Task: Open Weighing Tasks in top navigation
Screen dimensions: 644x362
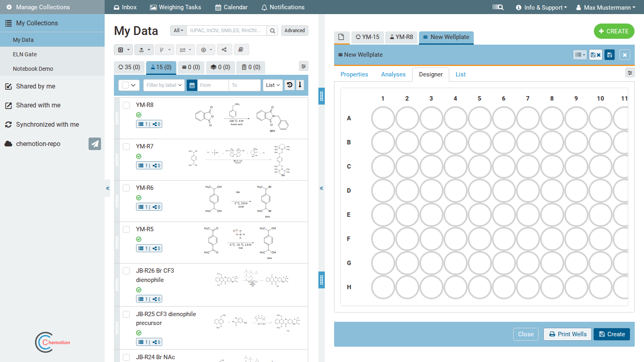Action: tap(175, 7)
